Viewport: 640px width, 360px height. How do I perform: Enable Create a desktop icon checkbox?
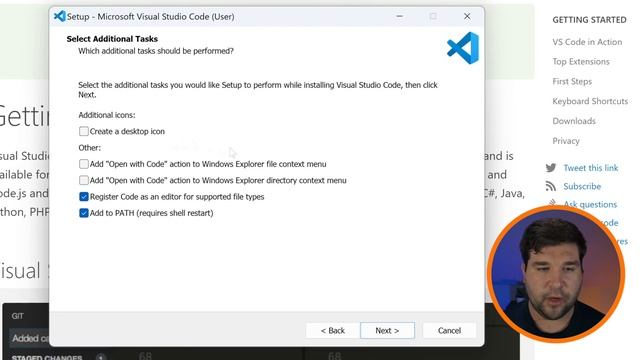[84, 131]
